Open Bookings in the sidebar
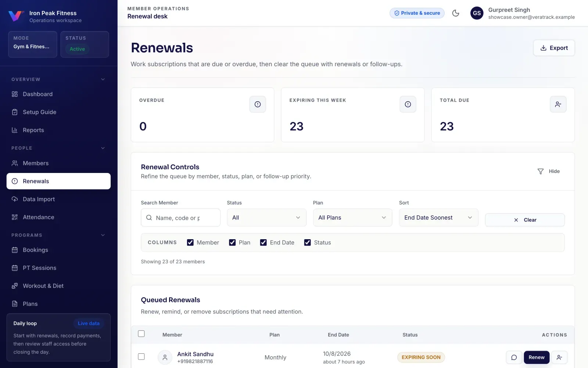The height and width of the screenshot is (368, 588). pyautogui.click(x=58, y=250)
